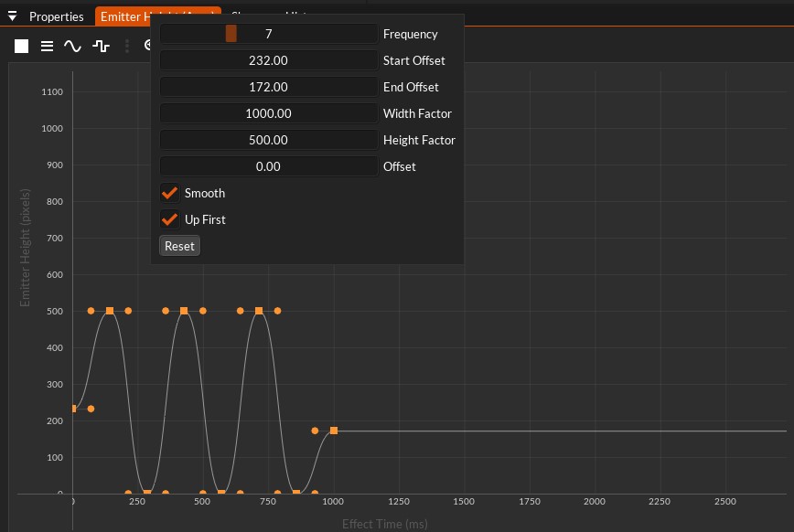Click the Start Offset field showing 232.00
794x532 pixels.
tap(269, 60)
